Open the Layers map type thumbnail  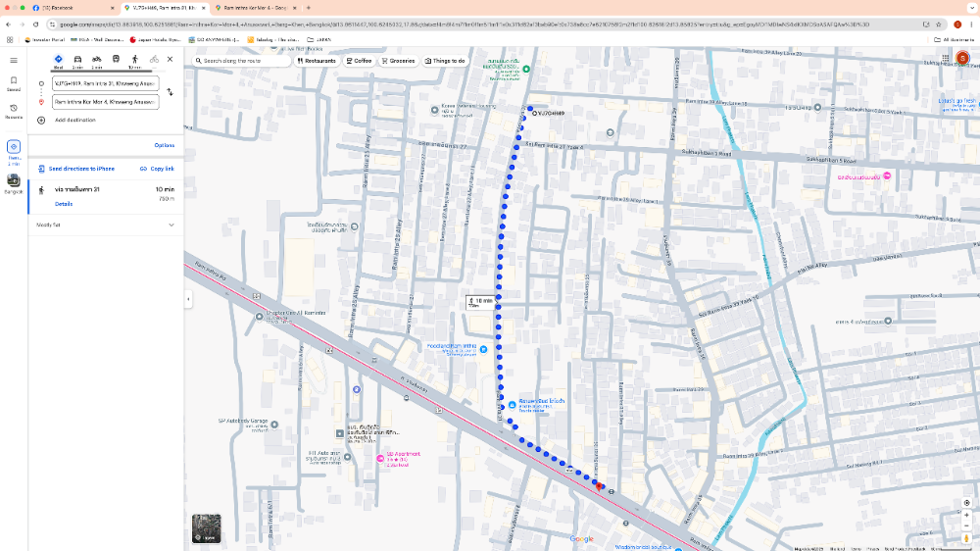click(x=206, y=529)
